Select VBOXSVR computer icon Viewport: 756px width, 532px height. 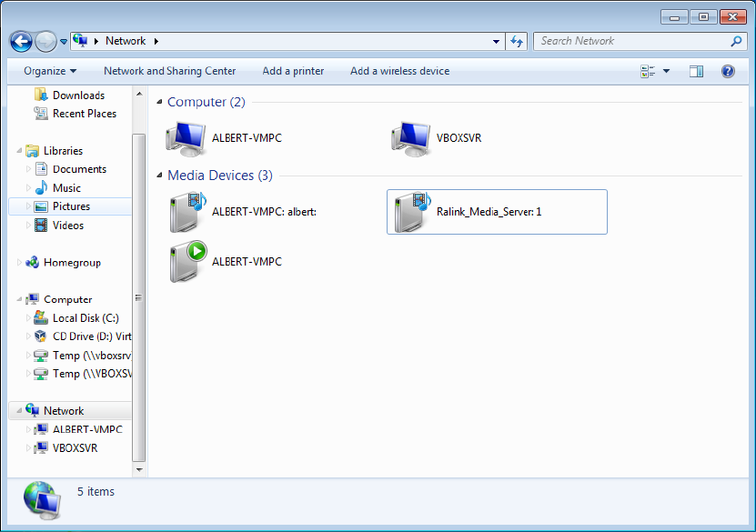click(x=411, y=138)
